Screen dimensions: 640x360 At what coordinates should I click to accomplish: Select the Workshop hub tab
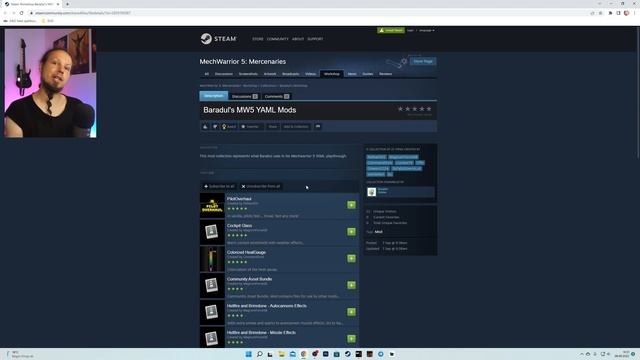(x=331, y=74)
